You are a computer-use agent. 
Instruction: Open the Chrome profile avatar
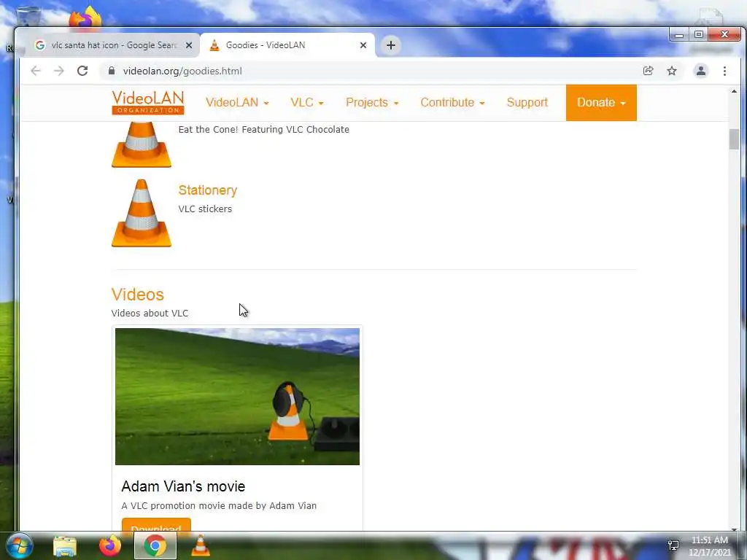[x=701, y=71]
